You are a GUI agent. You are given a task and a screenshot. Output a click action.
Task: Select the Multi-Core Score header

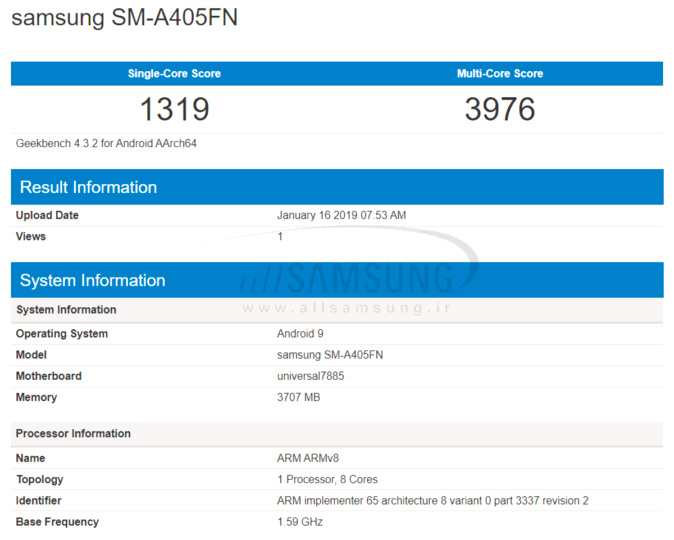[500, 74]
